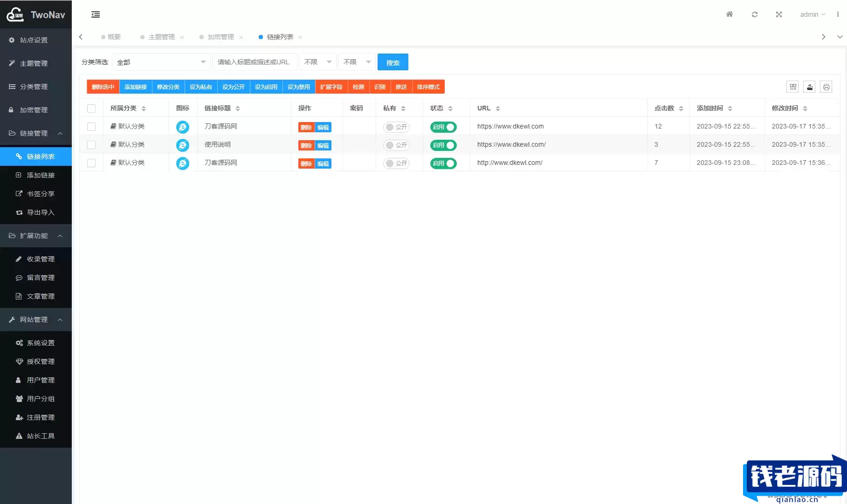Viewport: 847px width, 504px height.
Task: Open the tab operations dropdown chevron
Action: pyautogui.click(x=840, y=37)
